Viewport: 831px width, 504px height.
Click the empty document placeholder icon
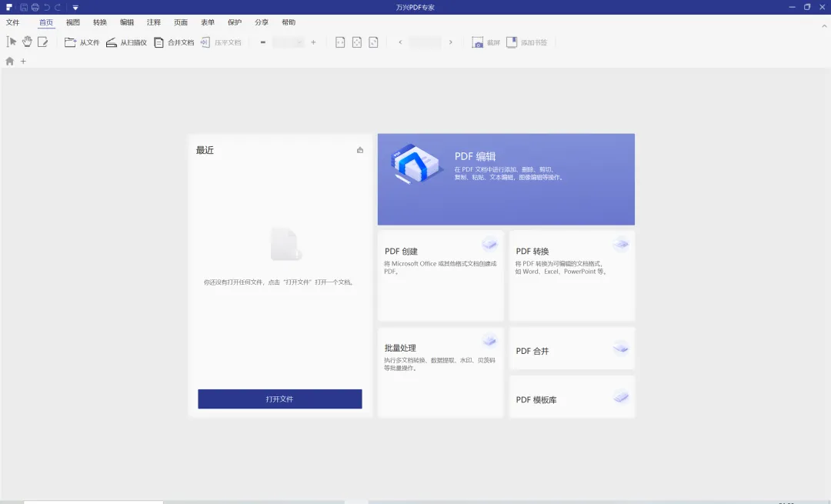[x=286, y=245]
